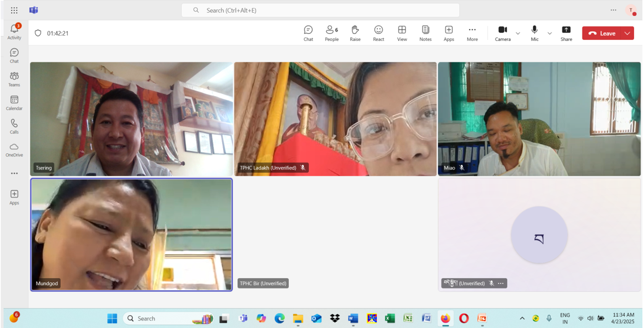Mute or unmute the Mic
The width and height of the screenshot is (644, 328).
(x=534, y=33)
